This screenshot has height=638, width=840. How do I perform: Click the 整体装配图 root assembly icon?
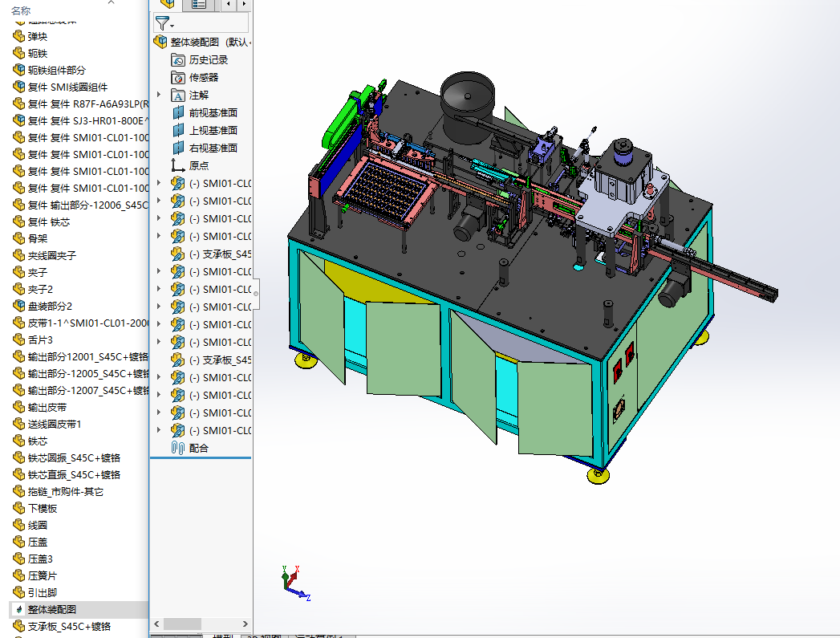tap(160, 42)
